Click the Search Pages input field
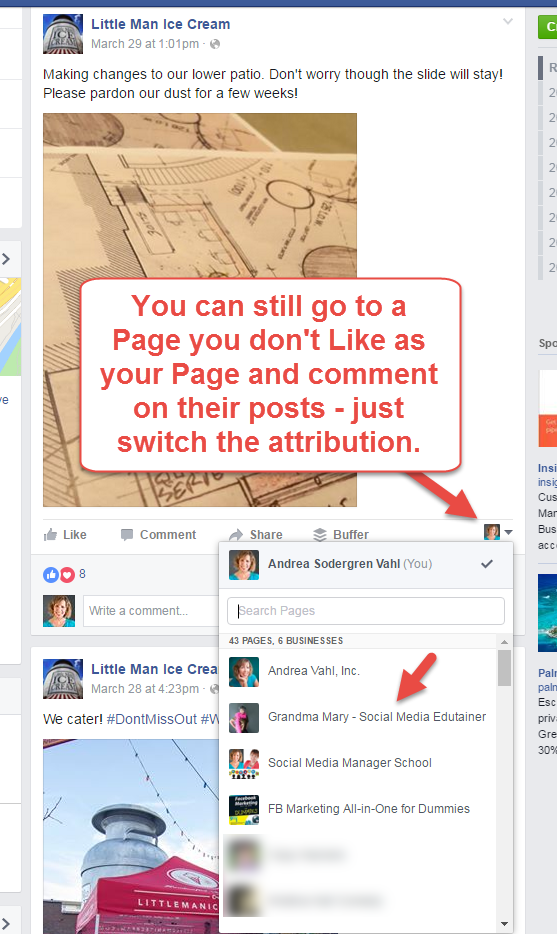 pos(366,611)
